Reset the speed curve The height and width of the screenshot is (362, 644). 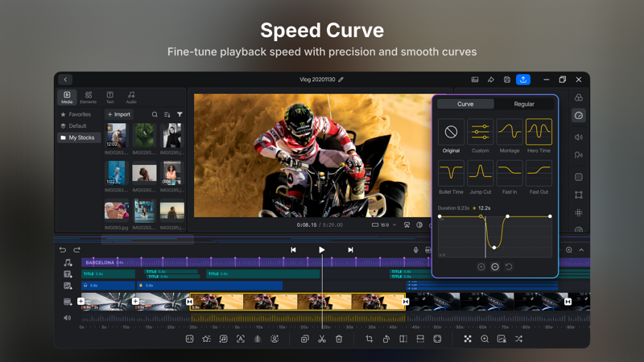coord(509,267)
